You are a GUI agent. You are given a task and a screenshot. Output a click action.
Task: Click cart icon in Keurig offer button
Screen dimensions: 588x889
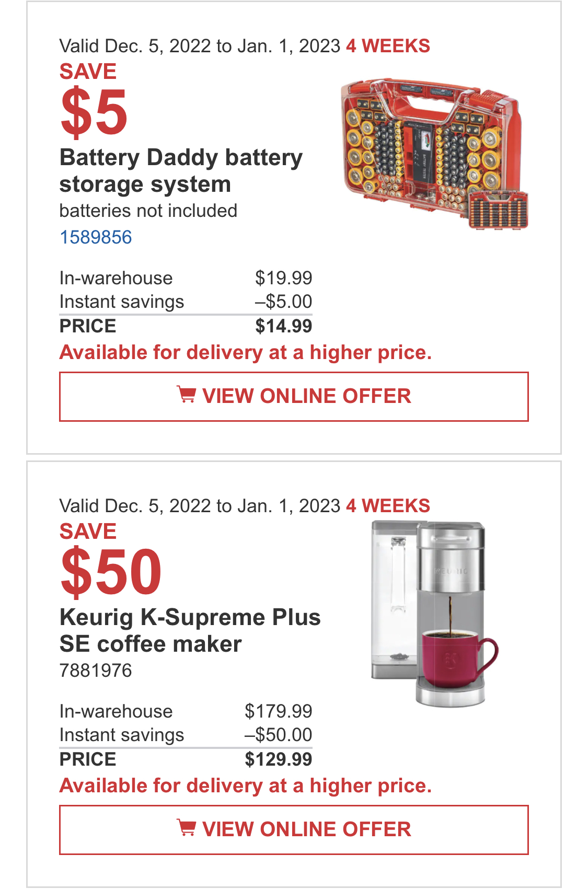186,828
